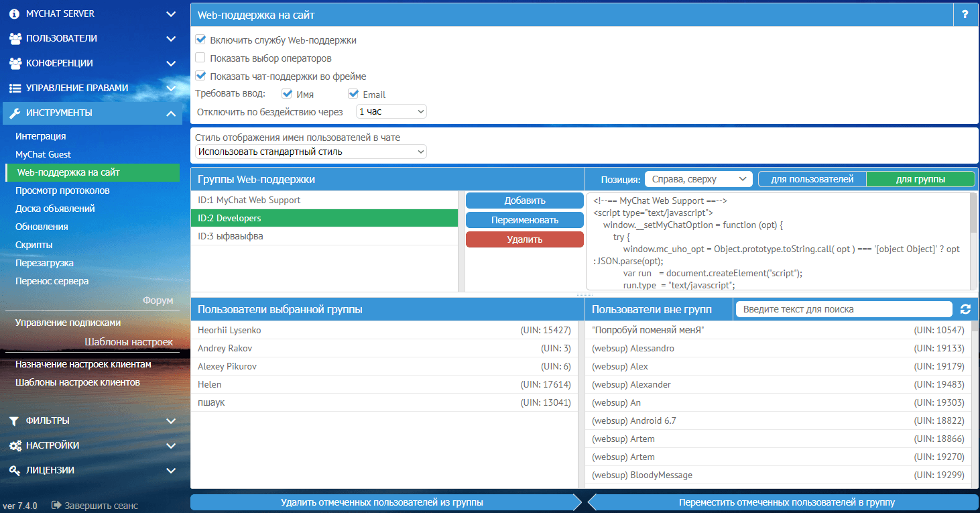
Task: Open Шаблоны настроек клиентов menu item
Action: point(78,383)
